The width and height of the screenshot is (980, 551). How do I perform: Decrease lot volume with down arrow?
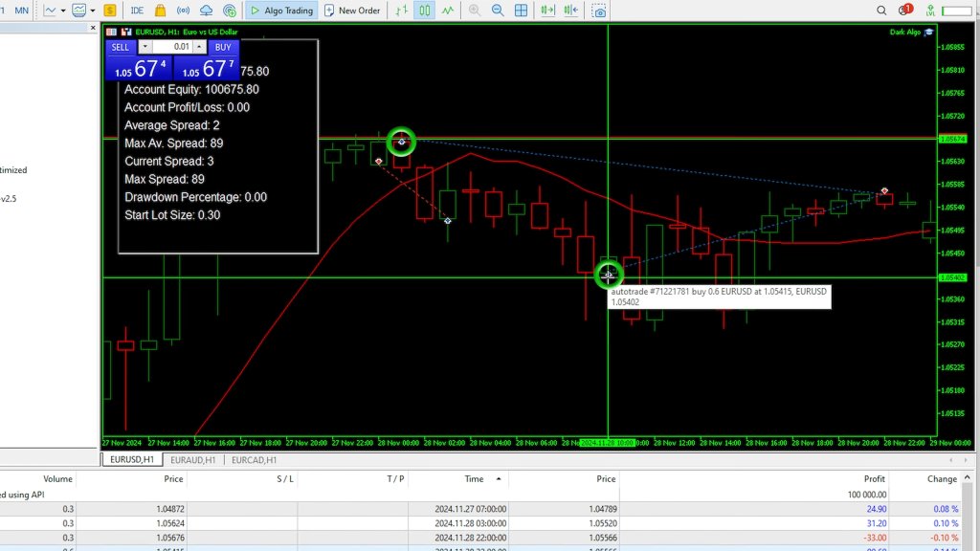145,47
